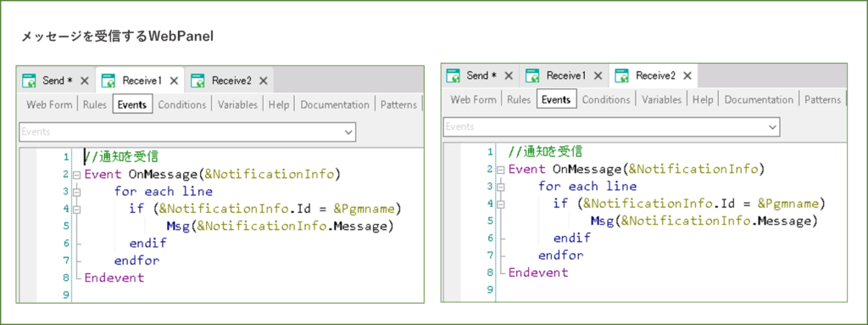Image resolution: width=868 pixels, height=325 pixels.
Task: Open Rules section in left window
Action: [x=95, y=105]
